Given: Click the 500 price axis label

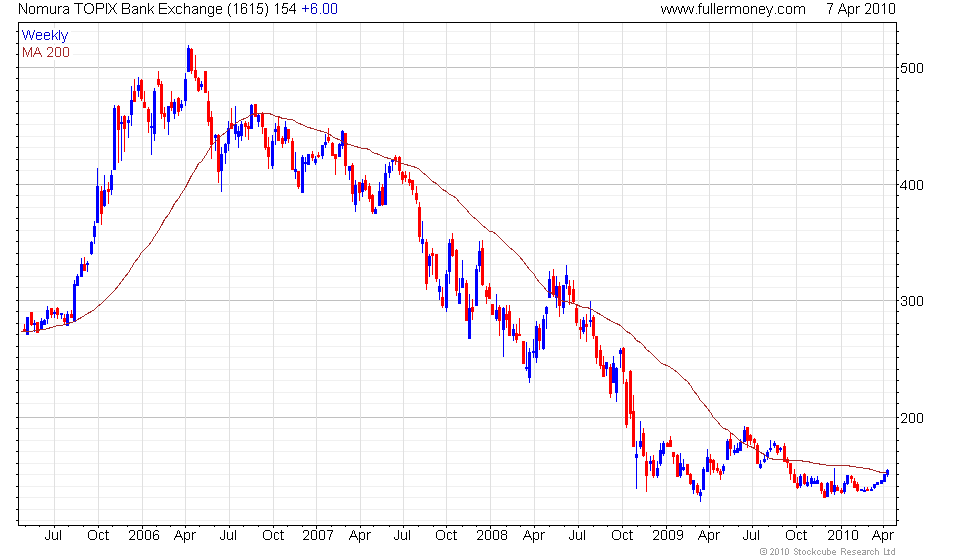Looking at the screenshot, I should [x=912, y=68].
